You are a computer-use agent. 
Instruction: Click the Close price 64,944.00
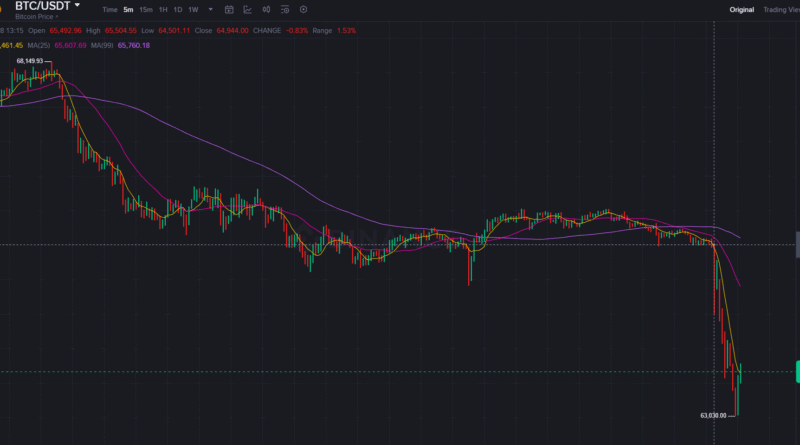point(232,31)
